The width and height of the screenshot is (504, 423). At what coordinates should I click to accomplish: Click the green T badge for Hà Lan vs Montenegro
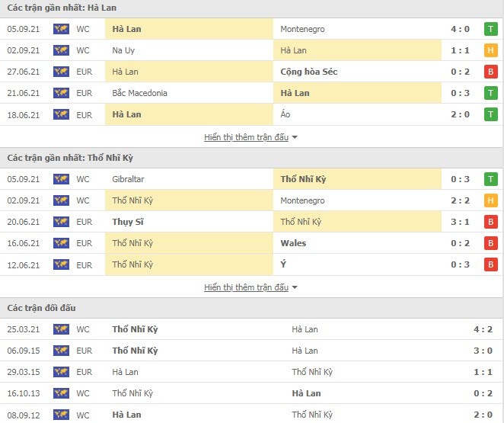(x=490, y=29)
